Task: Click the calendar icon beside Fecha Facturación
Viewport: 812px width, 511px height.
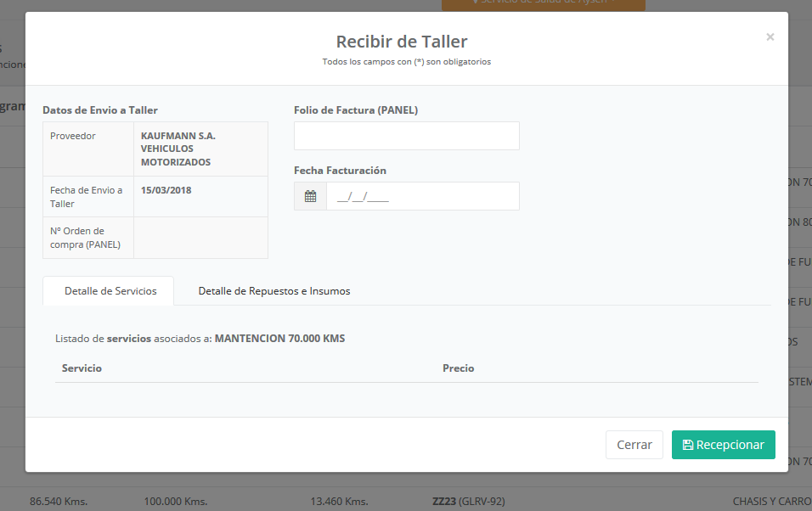Action: coord(310,196)
